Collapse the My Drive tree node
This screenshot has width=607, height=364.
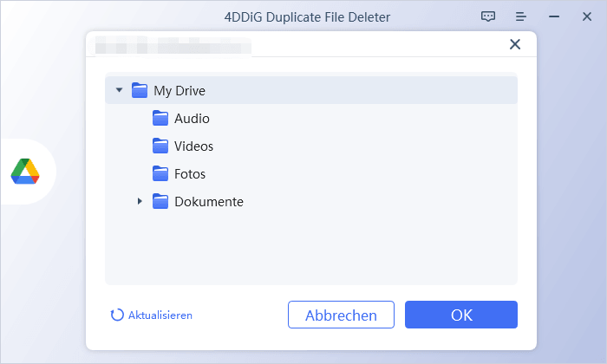click(x=119, y=90)
